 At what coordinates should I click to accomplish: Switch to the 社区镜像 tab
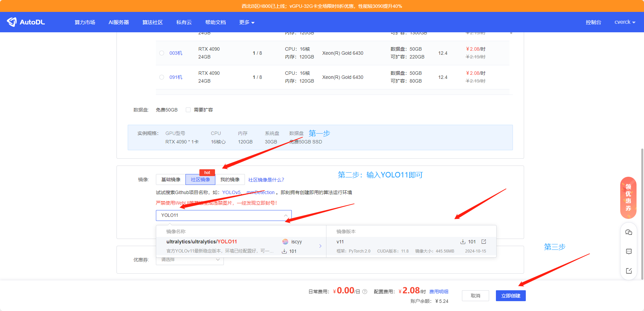click(x=200, y=179)
